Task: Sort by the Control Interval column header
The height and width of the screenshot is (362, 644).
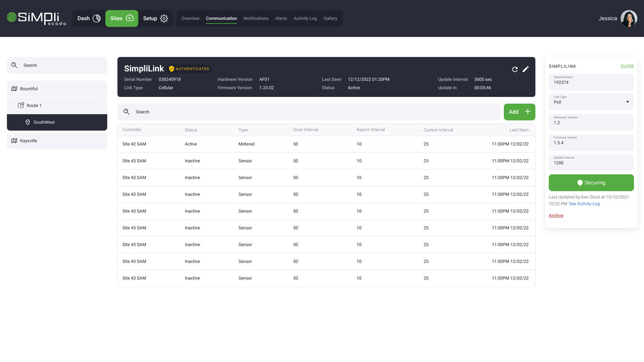Action: point(438,130)
